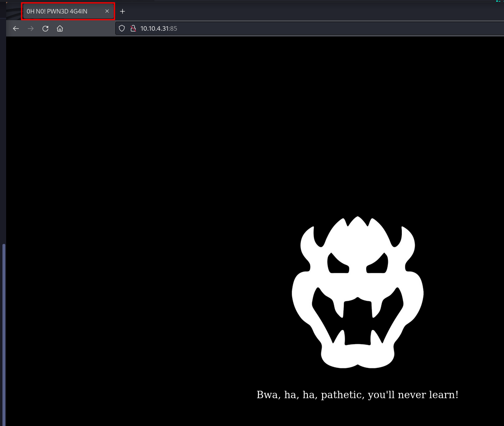Click the vertical scrollbar on the left edge

tap(4, 335)
